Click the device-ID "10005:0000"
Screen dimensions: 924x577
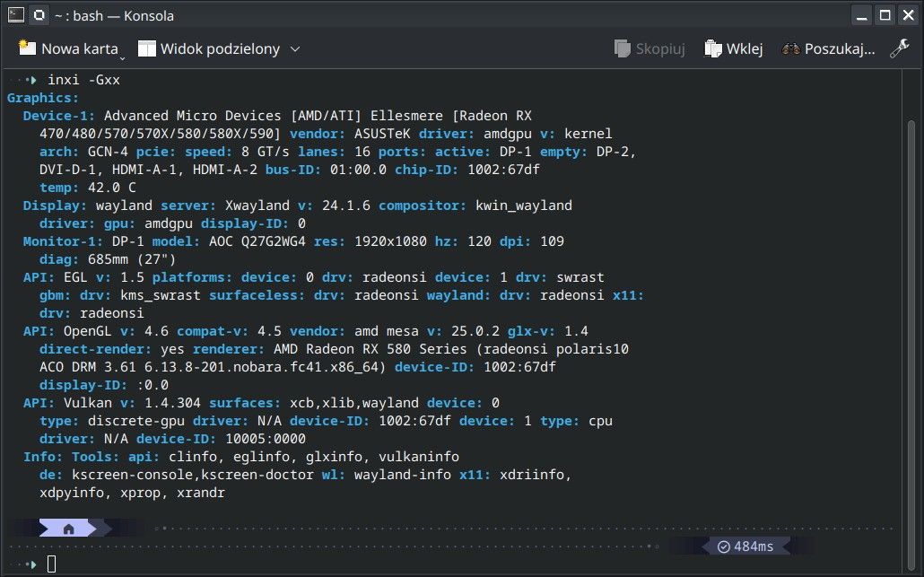(x=266, y=439)
